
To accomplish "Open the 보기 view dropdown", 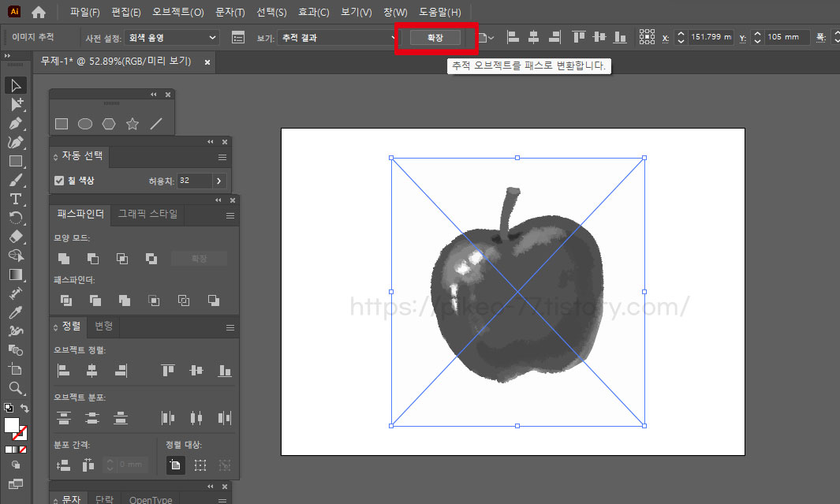I will pos(338,38).
